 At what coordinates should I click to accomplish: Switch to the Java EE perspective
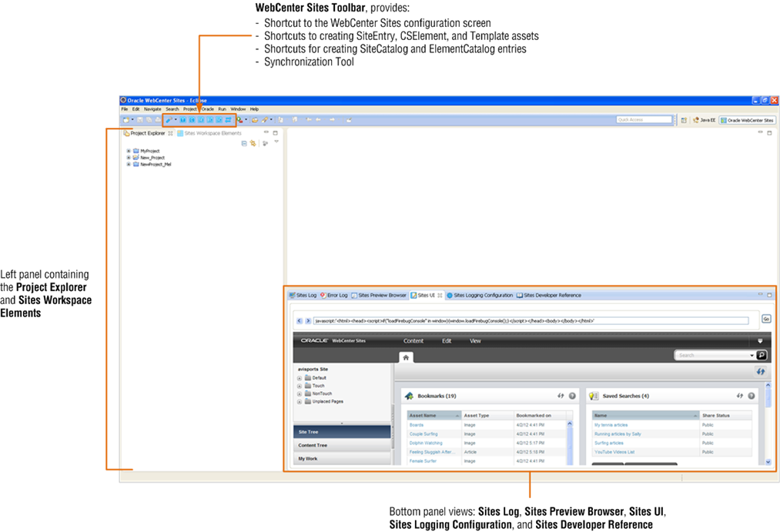pos(705,120)
